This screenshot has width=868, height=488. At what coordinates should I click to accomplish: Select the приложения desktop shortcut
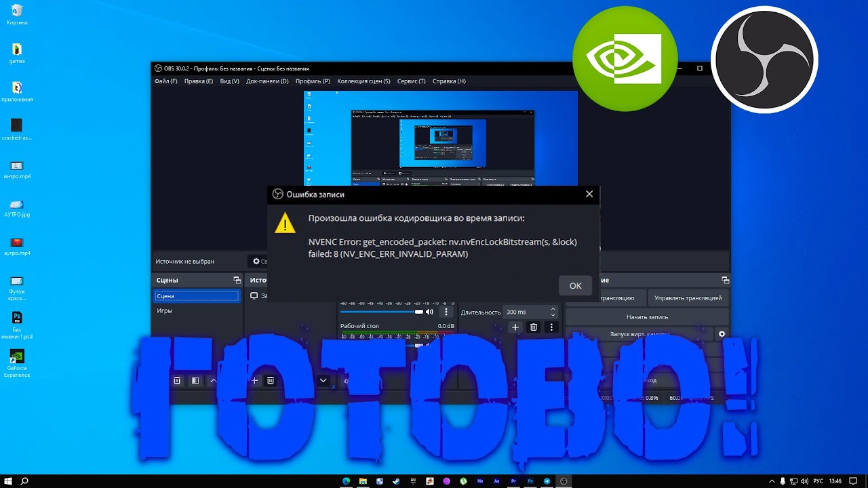[x=17, y=91]
